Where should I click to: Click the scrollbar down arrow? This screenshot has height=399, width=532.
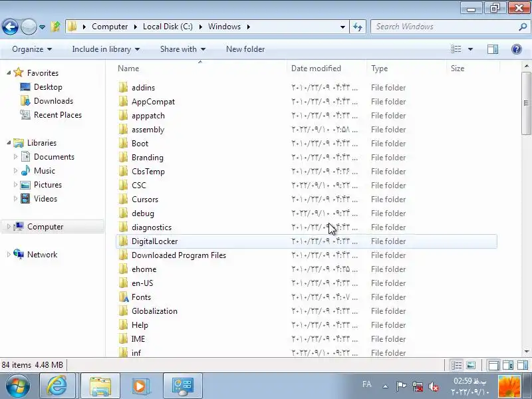[x=526, y=352]
